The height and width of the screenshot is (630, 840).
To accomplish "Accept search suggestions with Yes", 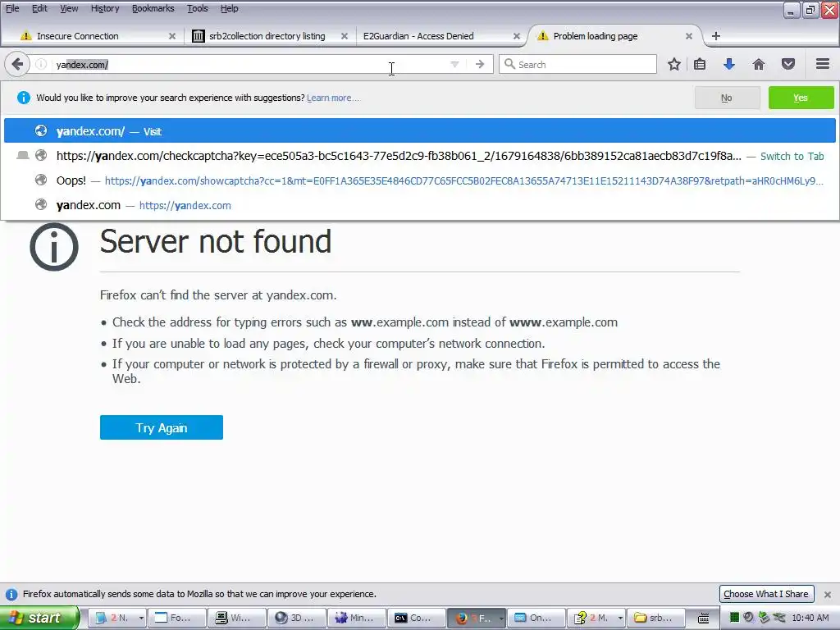I will (801, 98).
